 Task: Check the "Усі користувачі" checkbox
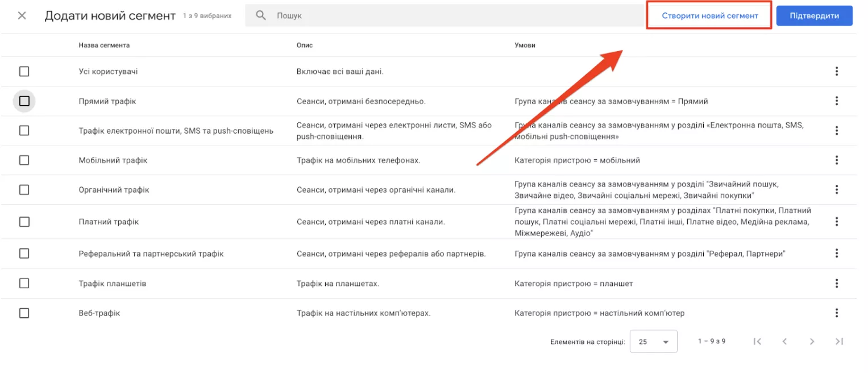[24, 71]
